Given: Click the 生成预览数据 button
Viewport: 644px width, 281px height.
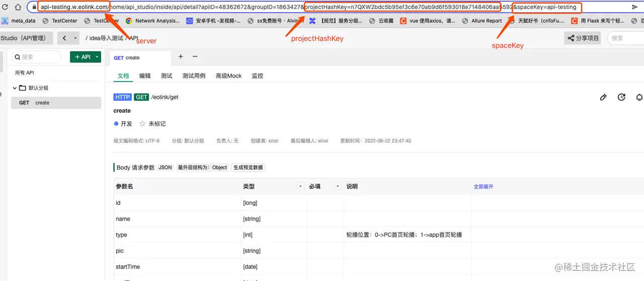Looking at the screenshot, I should coord(248,167).
